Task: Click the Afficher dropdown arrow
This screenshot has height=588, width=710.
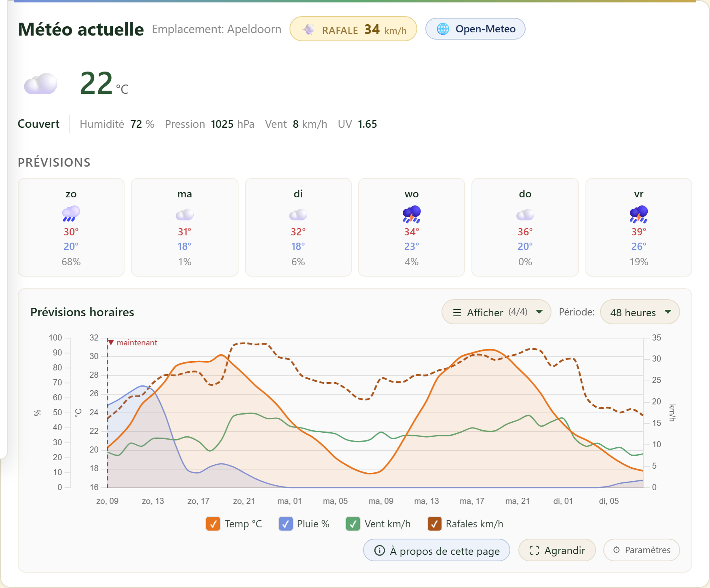Action: (539, 312)
